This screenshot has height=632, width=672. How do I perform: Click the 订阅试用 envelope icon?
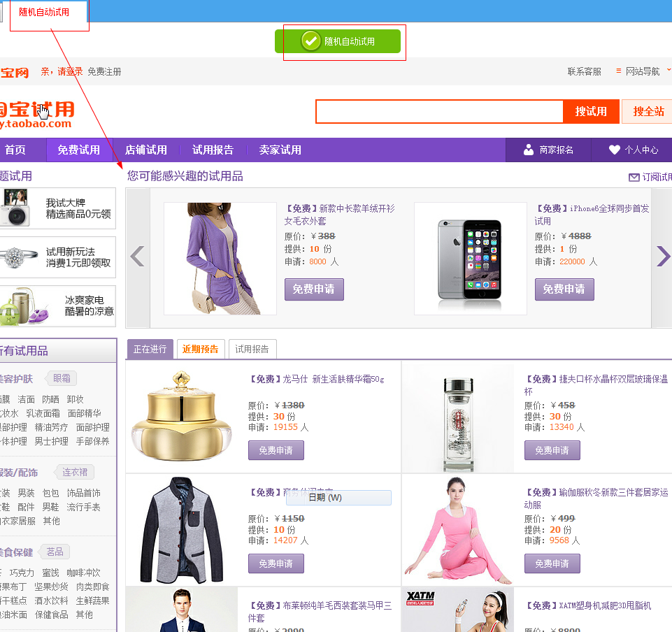634,177
